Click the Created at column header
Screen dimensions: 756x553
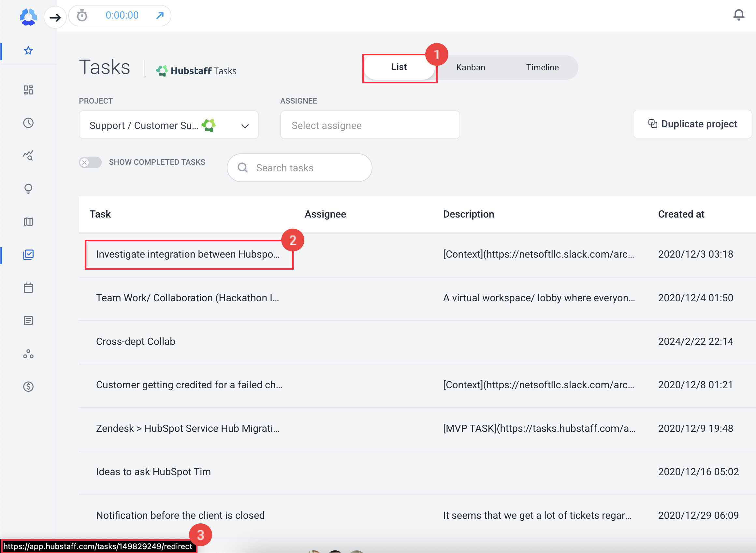coord(681,214)
